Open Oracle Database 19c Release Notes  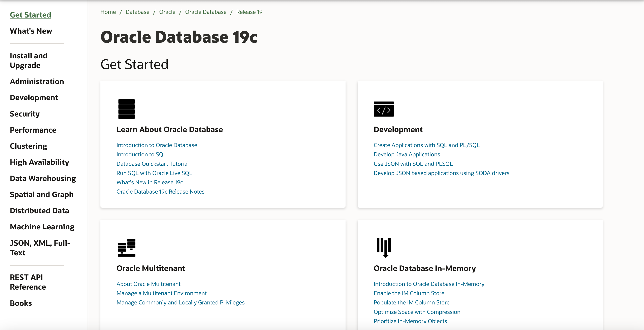point(160,192)
